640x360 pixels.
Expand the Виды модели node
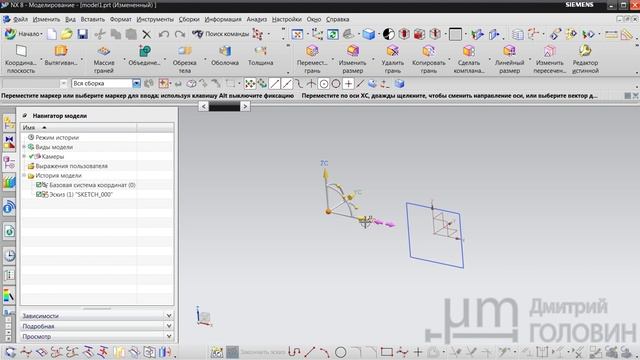[x=24, y=147]
